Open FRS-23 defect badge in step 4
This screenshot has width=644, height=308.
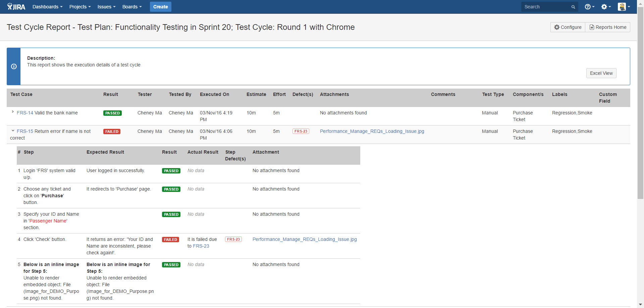tap(233, 239)
